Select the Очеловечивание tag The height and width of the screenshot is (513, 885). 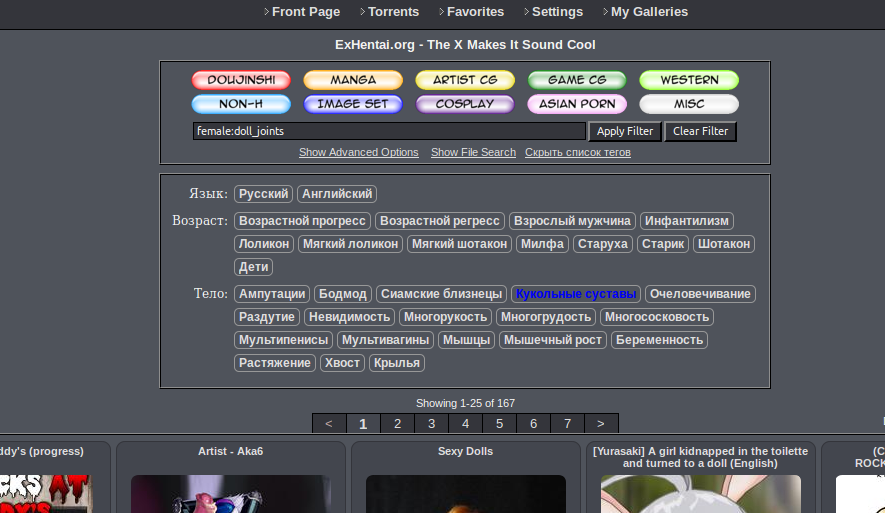coord(700,293)
